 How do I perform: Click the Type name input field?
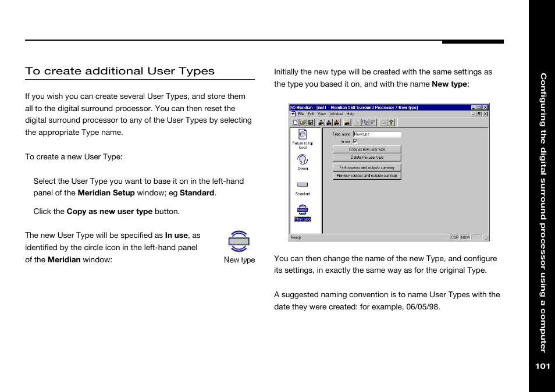tap(377, 134)
